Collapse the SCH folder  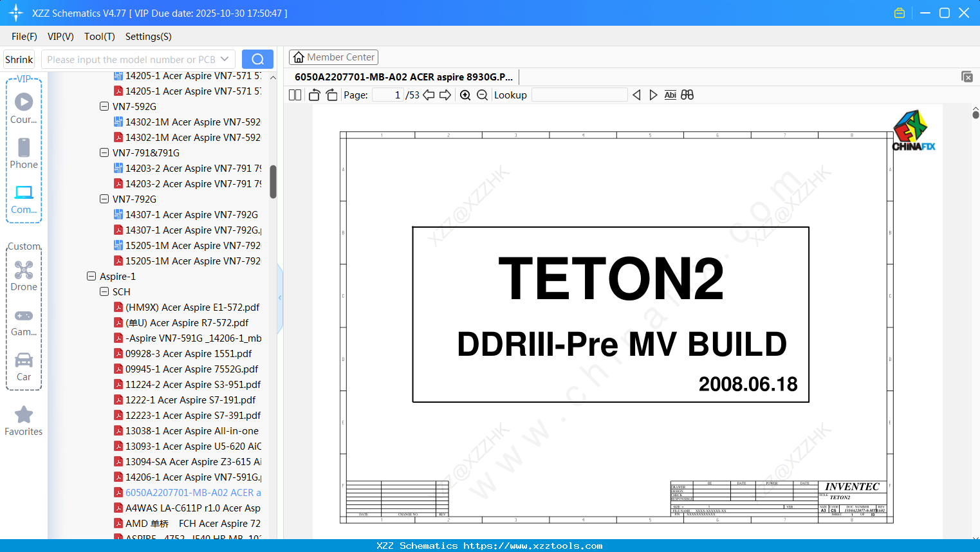tap(104, 292)
